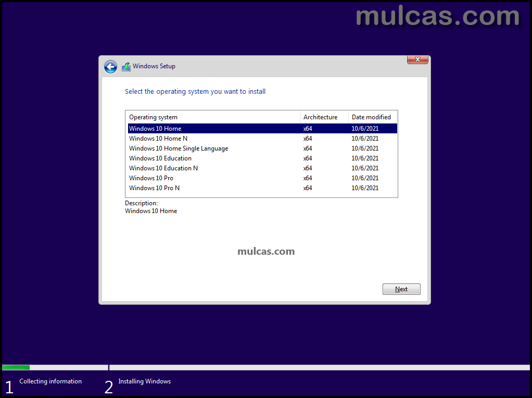Click the Installing Windows step label

[x=145, y=381]
